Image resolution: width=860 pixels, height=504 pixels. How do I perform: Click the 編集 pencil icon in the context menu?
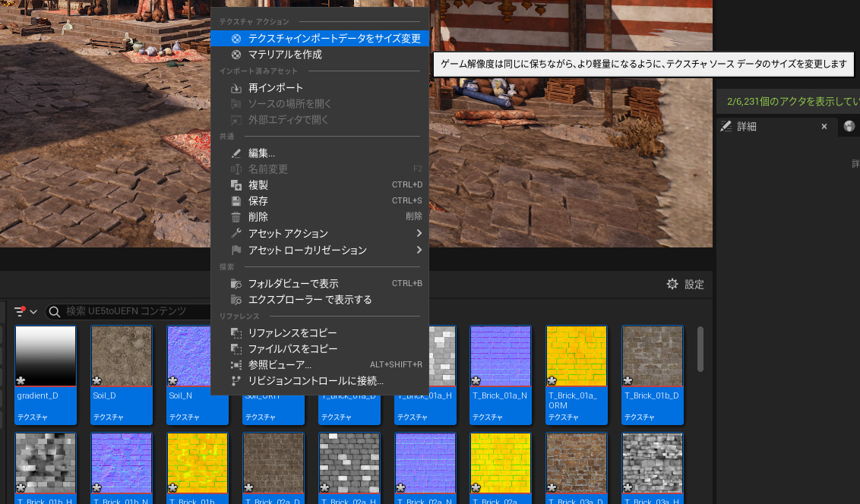(x=236, y=152)
